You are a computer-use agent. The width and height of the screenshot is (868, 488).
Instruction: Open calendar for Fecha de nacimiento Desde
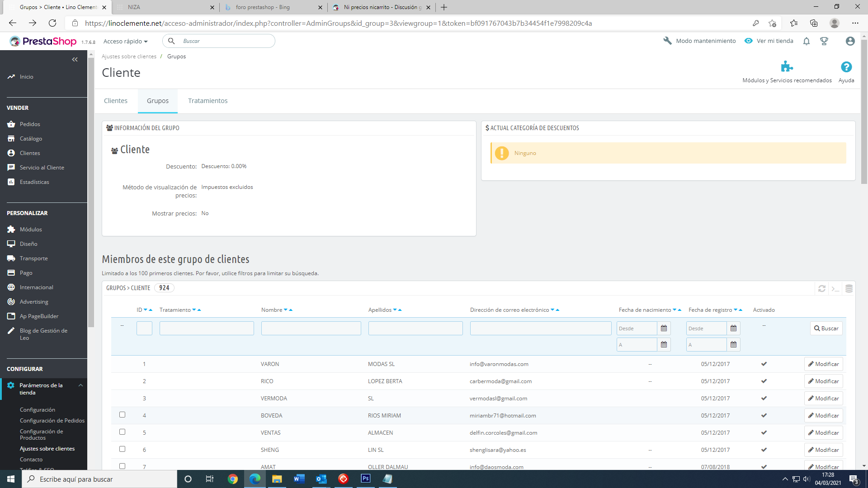coord(664,328)
